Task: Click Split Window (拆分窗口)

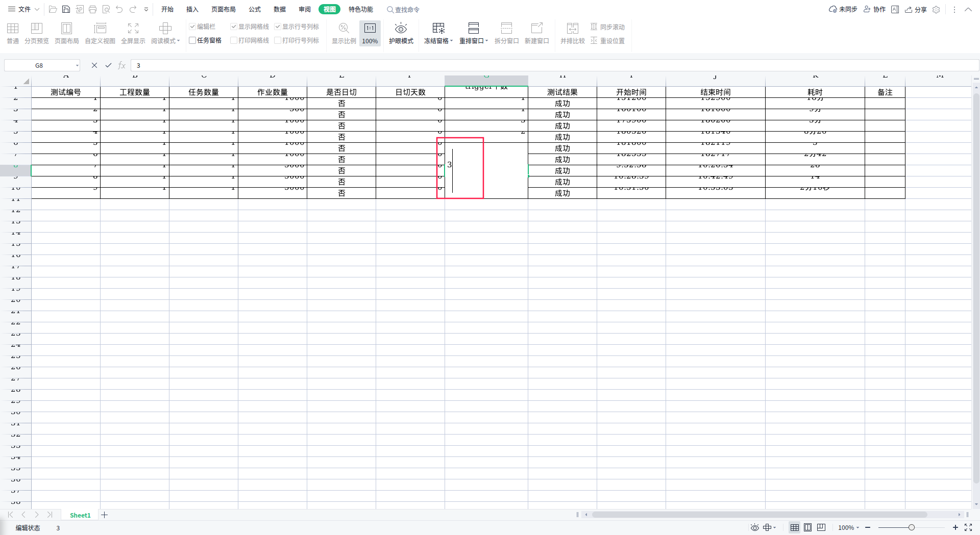Action: (507, 33)
